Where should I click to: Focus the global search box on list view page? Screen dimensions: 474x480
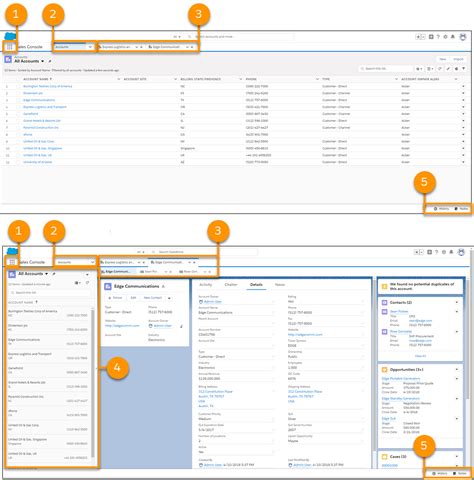pyautogui.click(x=240, y=37)
